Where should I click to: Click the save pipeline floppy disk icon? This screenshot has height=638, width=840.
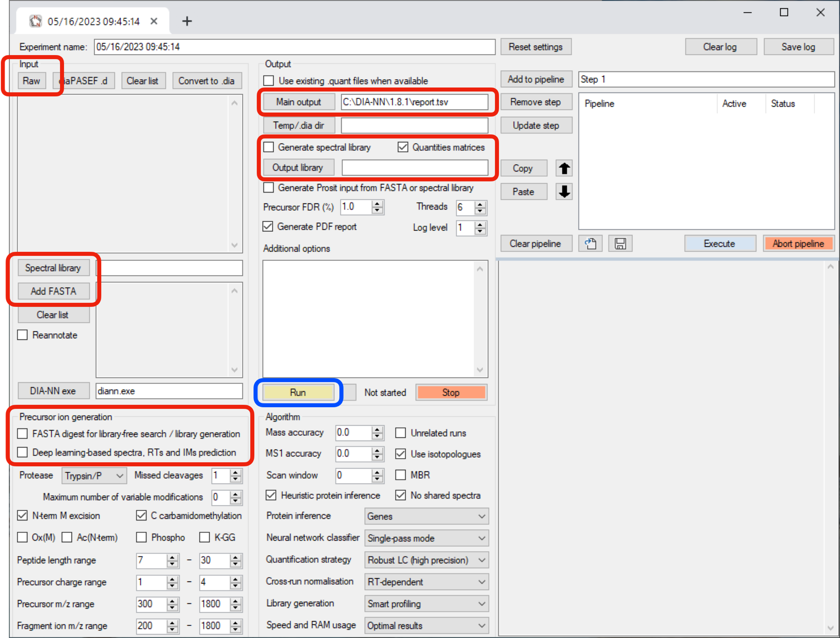point(620,243)
